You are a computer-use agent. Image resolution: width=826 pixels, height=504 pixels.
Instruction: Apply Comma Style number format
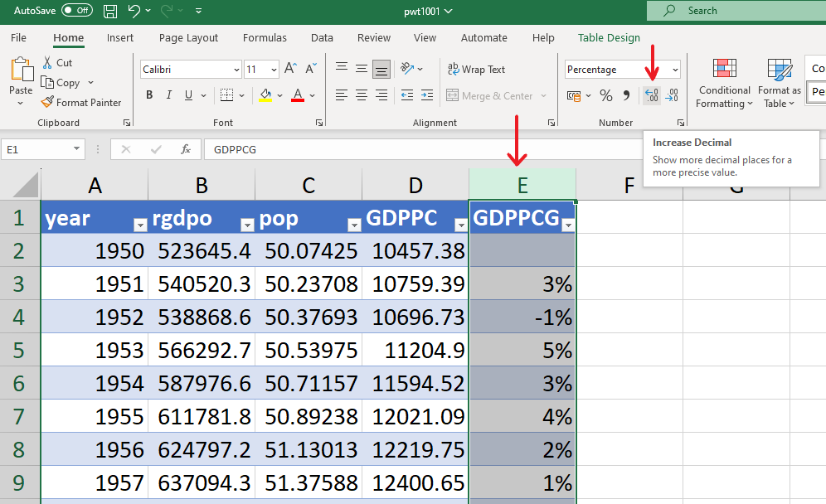(x=626, y=96)
